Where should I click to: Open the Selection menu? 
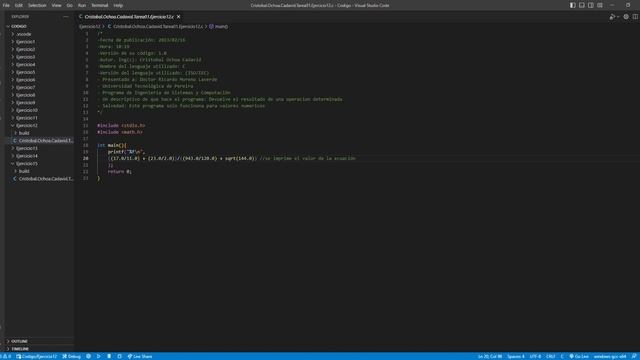(x=37, y=5)
